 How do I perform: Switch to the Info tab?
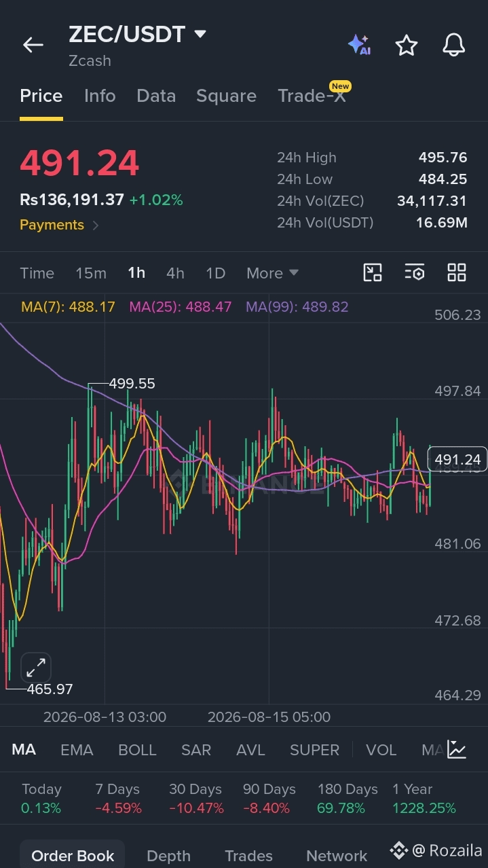coord(100,96)
